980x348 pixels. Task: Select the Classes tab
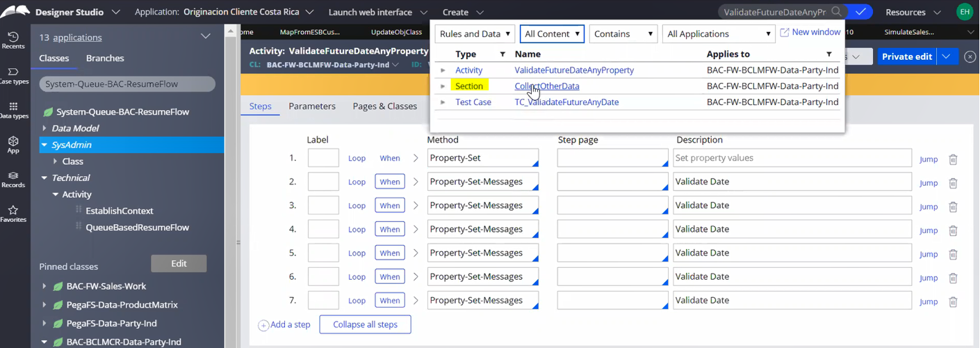tap(54, 58)
